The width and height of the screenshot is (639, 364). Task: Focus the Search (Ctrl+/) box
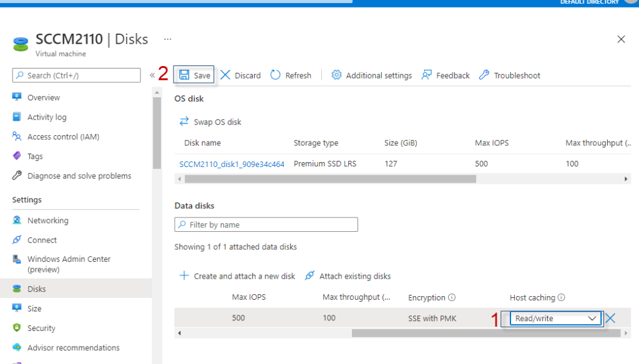tap(77, 75)
